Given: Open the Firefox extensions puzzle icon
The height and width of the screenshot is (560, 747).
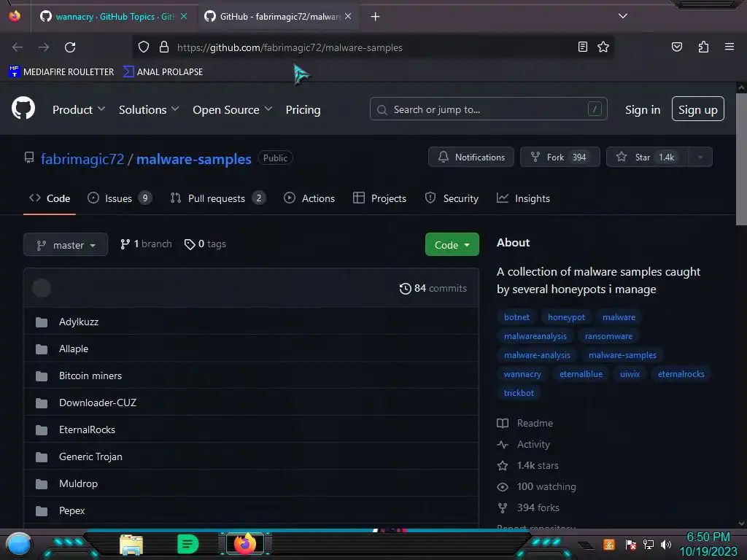Looking at the screenshot, I should (703, 47).
